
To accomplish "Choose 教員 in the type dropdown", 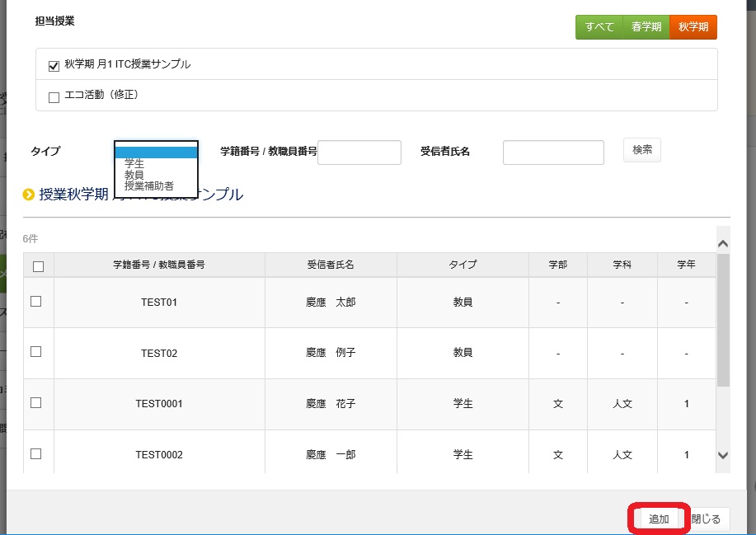I will pos(134,175).
